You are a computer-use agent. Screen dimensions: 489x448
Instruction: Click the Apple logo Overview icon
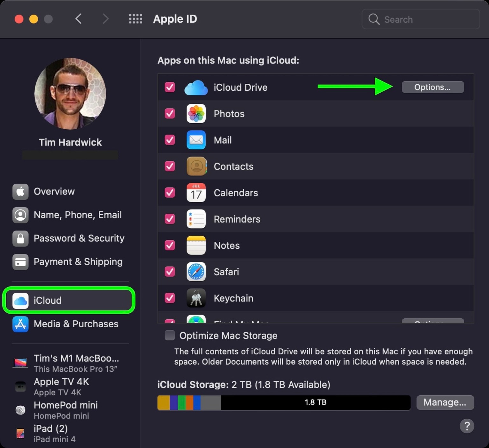click(20, 191)
